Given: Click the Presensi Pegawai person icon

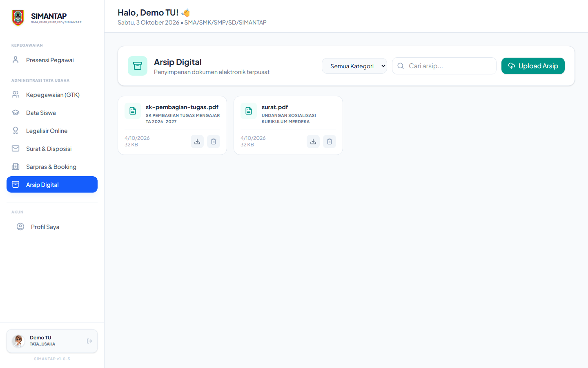Looking at the screenshot, I should [16, 60].
